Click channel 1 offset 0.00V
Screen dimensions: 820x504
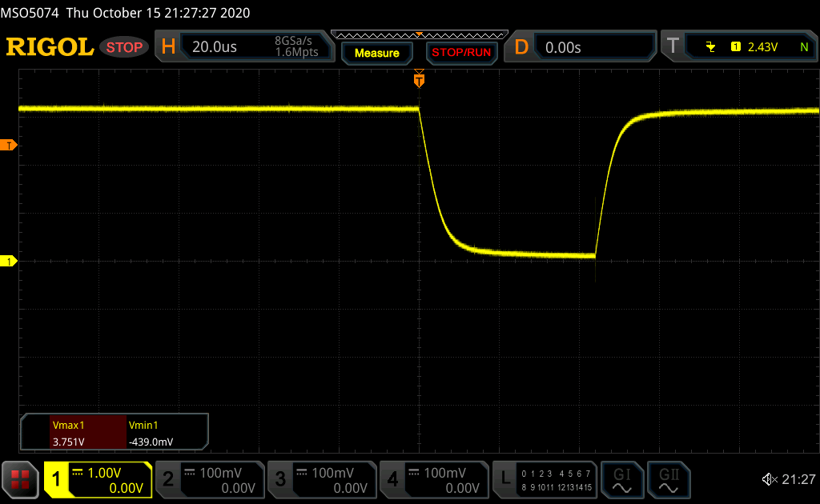(126, 488)
